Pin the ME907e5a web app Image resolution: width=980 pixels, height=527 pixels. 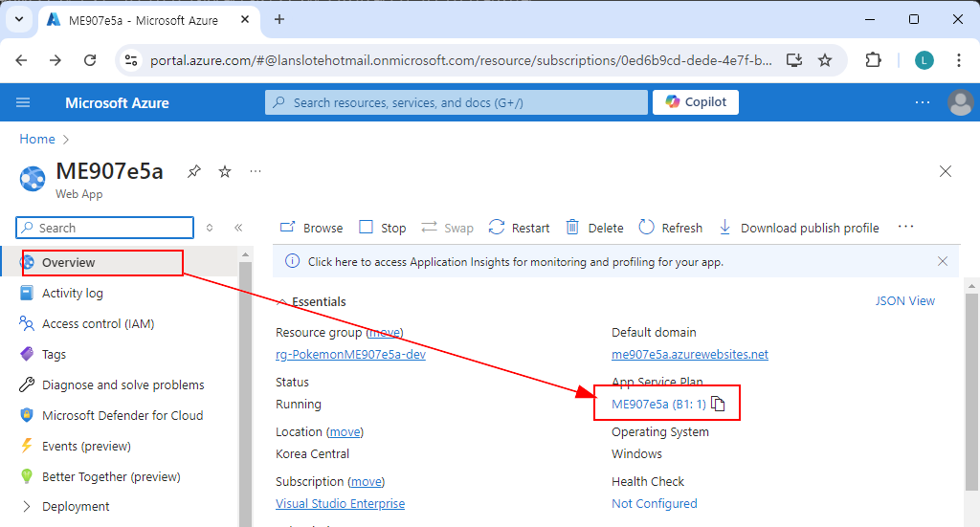(194, 171)
